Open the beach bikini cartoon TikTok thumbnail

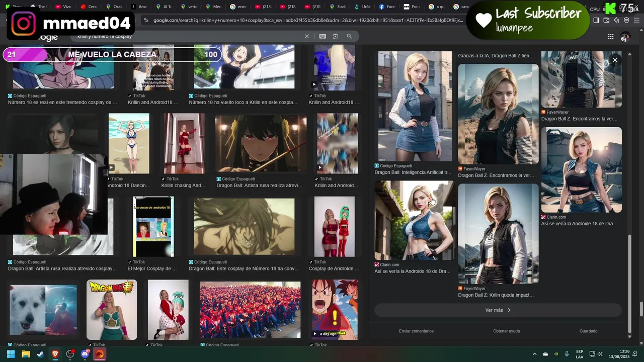(x=129, y=143)
